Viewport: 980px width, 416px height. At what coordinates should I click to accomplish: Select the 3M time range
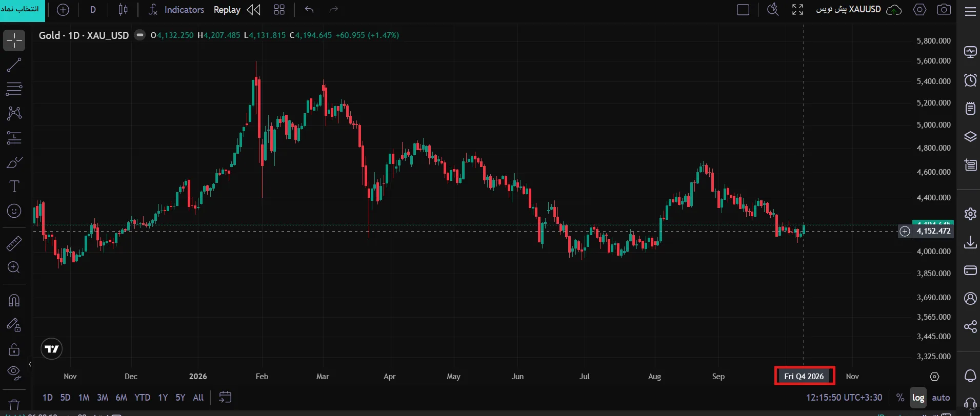pyautogui.click(x=103, y=398)
